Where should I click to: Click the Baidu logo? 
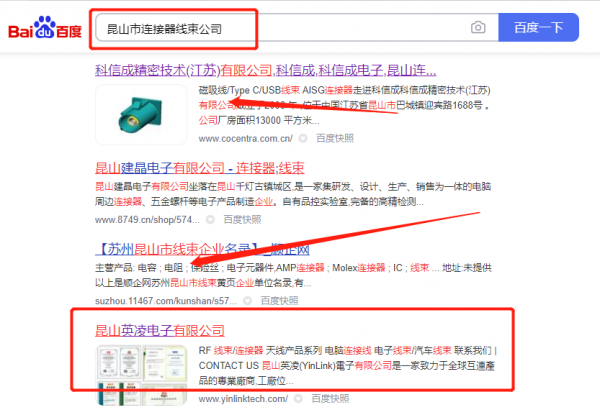(x=45, y=27)
